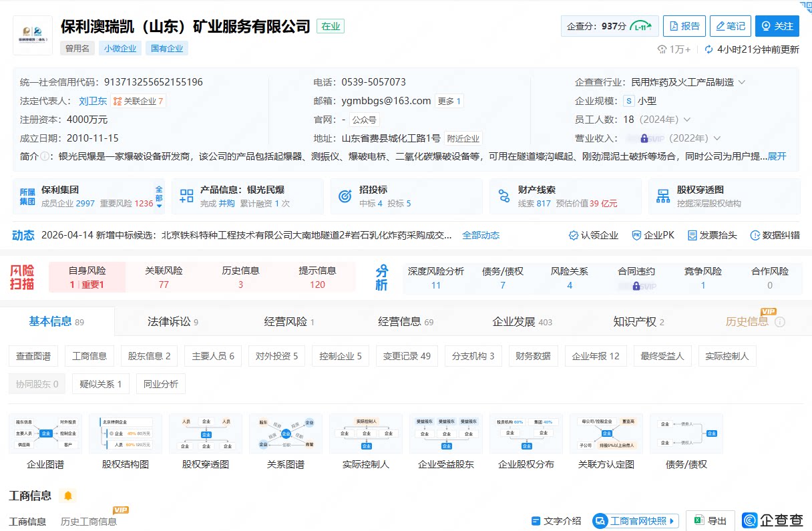Click the 公众号 tag
Viewport: 812px width, 531px height.
click(x=365, y=120)
